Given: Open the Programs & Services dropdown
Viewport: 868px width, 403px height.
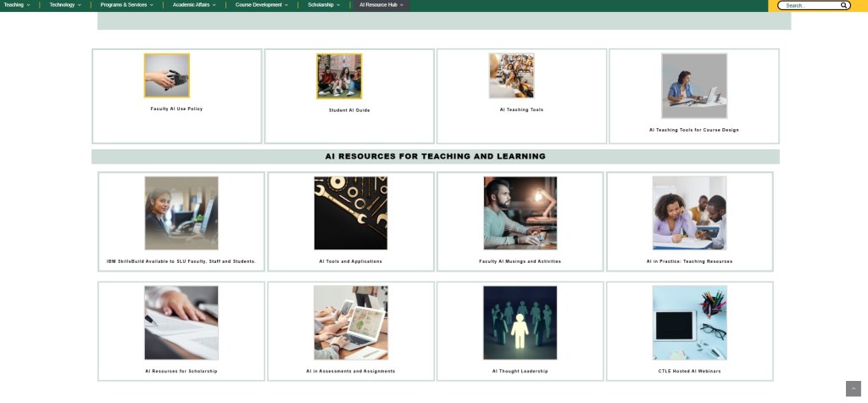Looking at the screenshot, I should tap(126, 5).
